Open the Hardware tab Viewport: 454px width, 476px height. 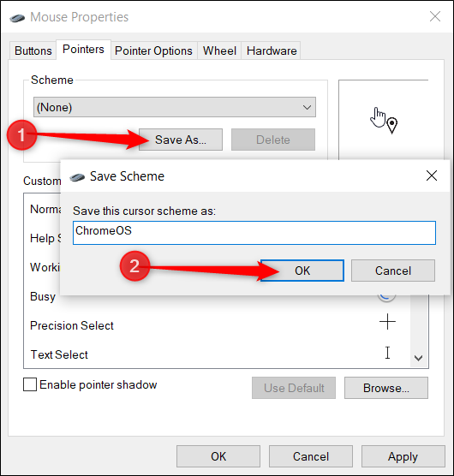point(272,51)
